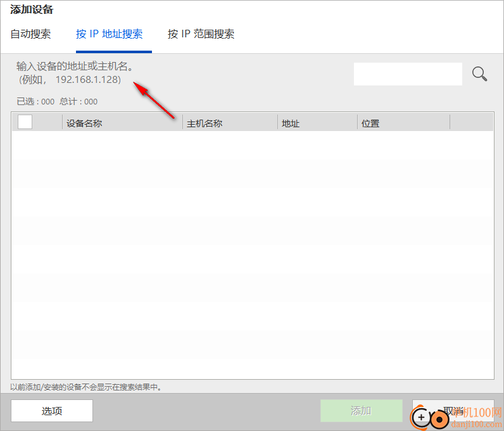Click the 添加 add button
The height and width of the screenshot is (431, 504).
pyautogui.click(x=362, y=410)
